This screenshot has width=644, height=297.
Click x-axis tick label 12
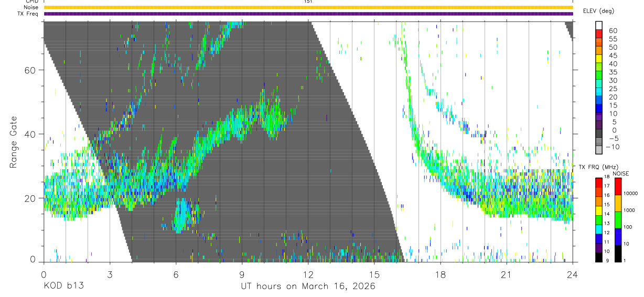(308, 274)
